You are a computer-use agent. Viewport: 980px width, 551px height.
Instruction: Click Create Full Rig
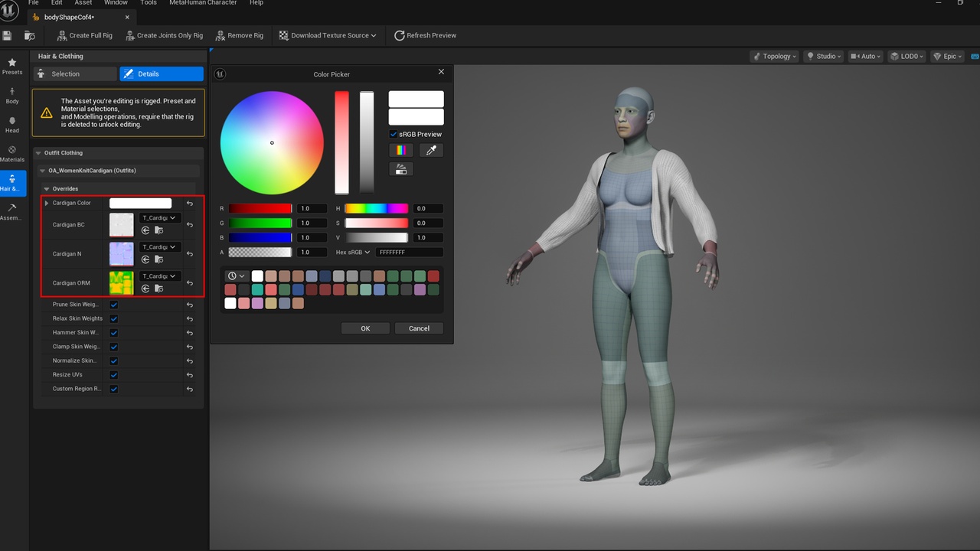pyautogui.click(x=84, y=35)
